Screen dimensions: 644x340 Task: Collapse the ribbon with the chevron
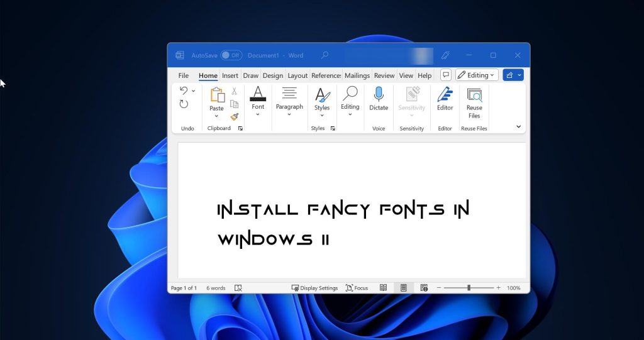click(518, 127)
